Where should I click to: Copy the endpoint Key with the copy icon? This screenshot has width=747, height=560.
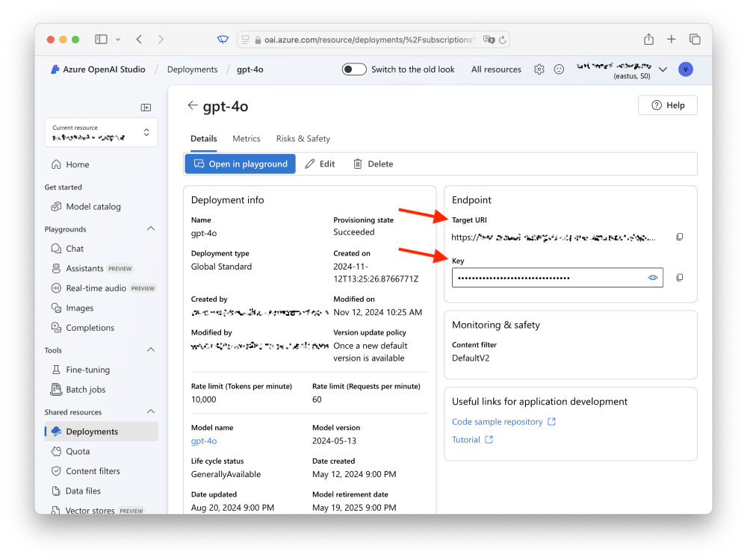click(679, 277)
